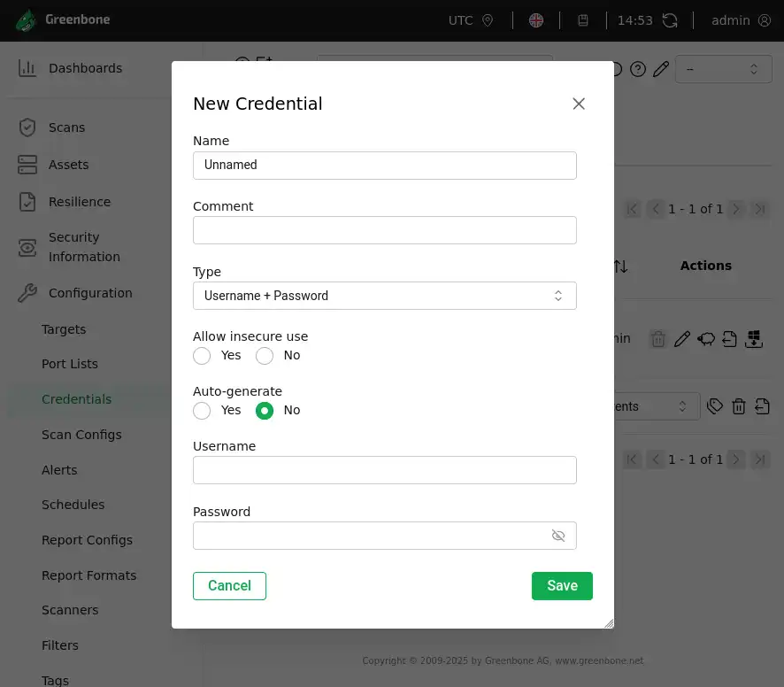This screenshot has width=784, height=687.
Task: Cancel the New Credential dialog
Action: point(229,586)
